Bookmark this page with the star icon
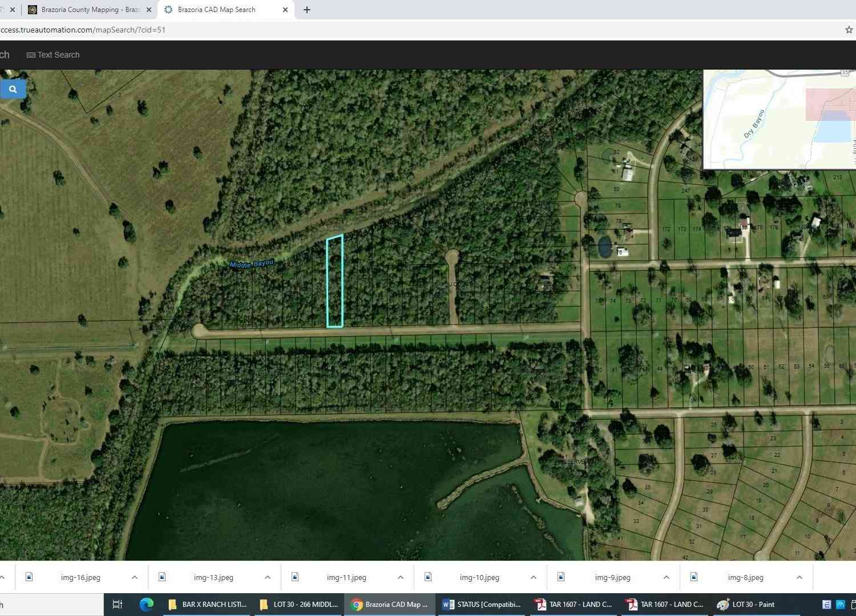Viewport: 856px width, 616px height. click(849, 30)
